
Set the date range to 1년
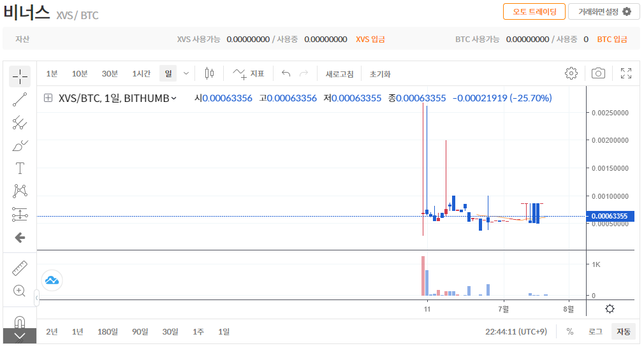tap(77, 331)
